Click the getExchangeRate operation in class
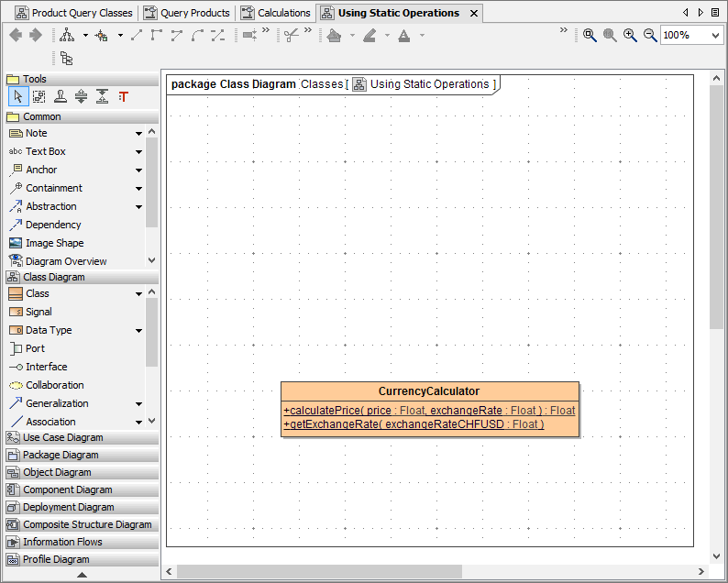 coord(414,424)
